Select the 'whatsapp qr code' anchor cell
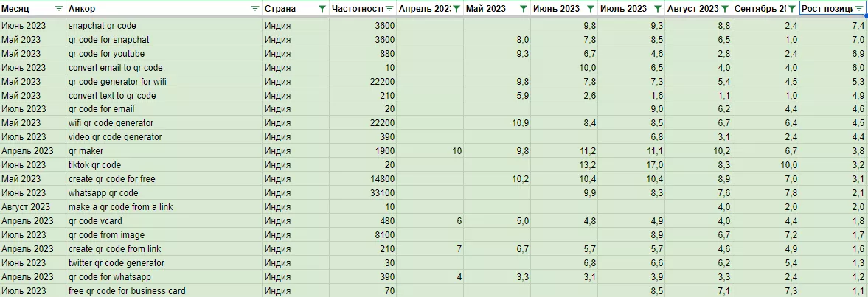 [x=164, y=193]
